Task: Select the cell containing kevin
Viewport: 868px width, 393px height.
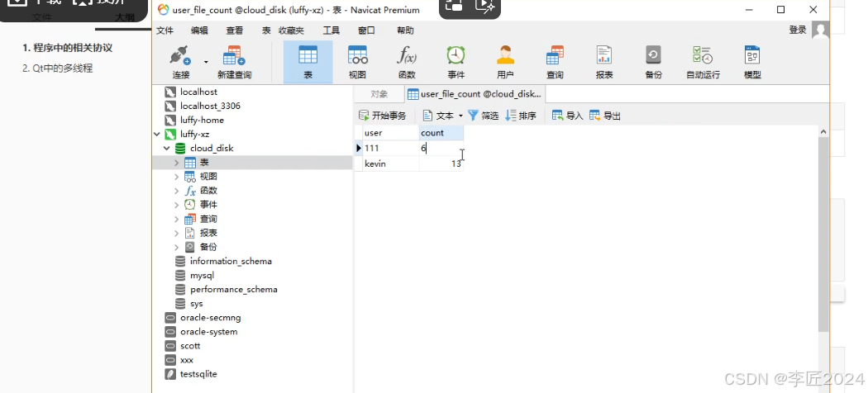Action: 391,163
